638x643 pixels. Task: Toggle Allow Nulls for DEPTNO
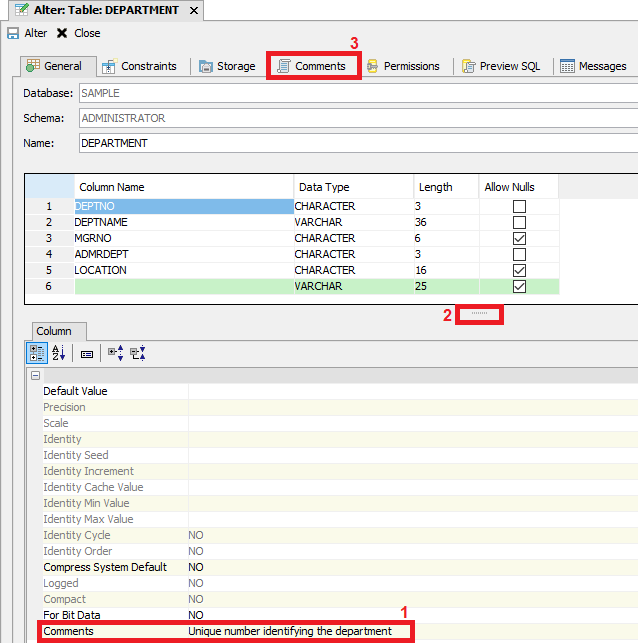(518, 207)
